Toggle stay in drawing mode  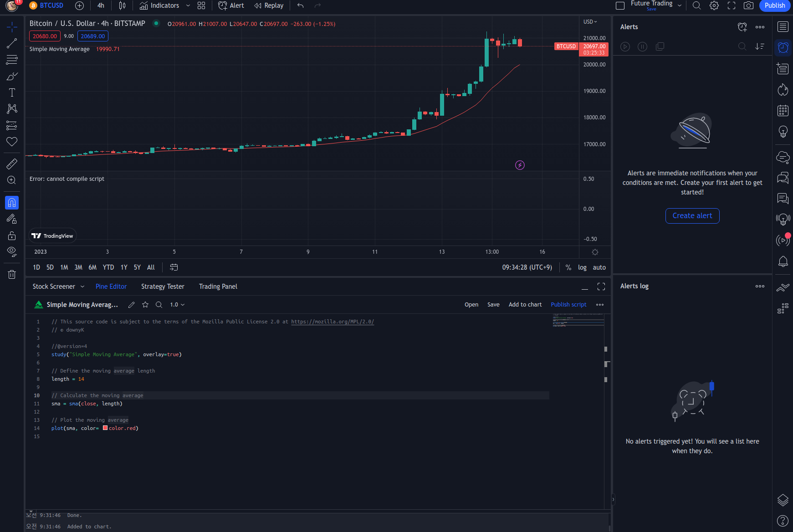pos(12,219)
